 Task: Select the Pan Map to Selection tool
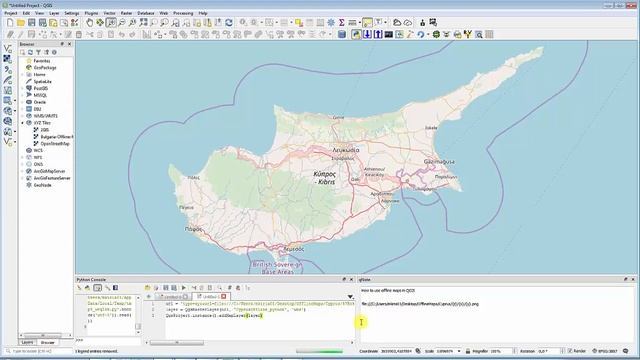(x=100, y=23)
